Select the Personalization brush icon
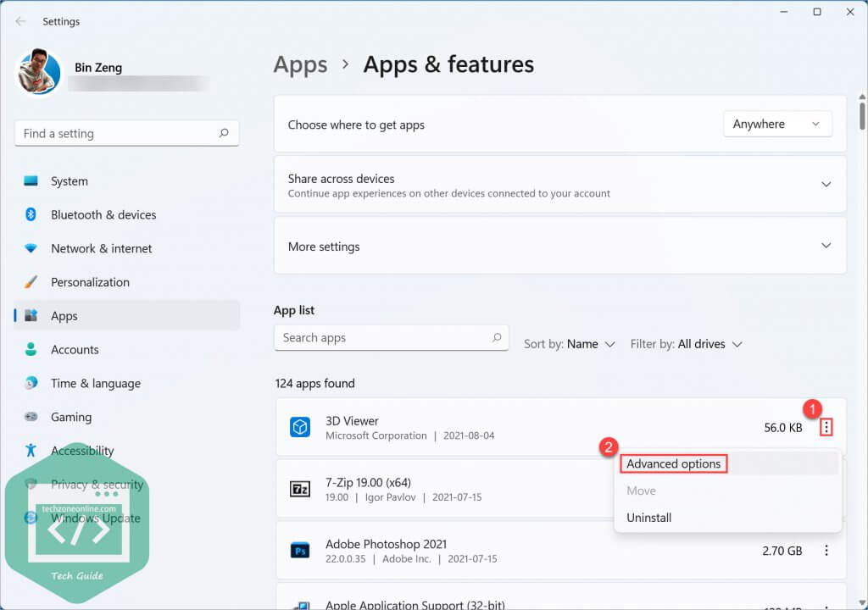The width and height of the screenshot is (868, 610). click(29, 281)
